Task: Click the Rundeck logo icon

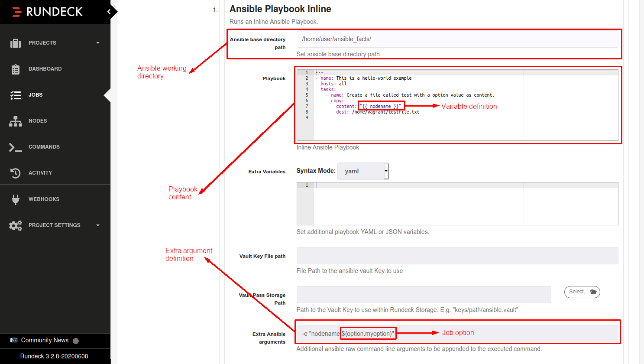Action: [17, 12]
